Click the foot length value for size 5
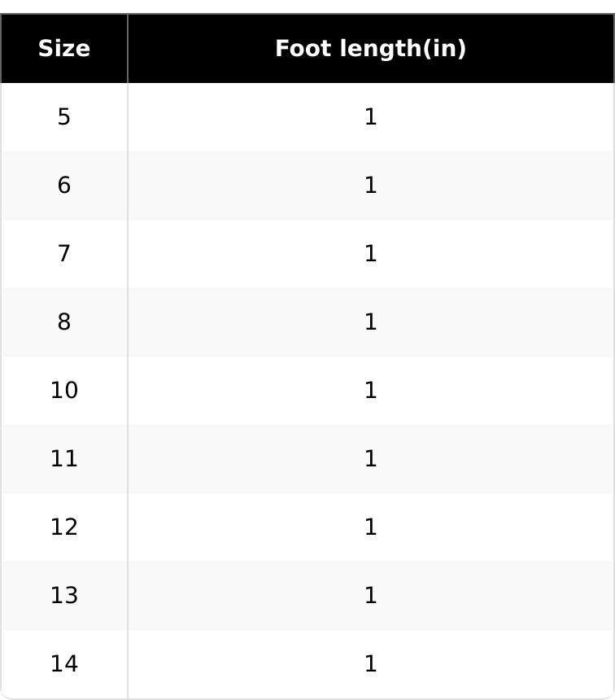The width and height of the screenshot is (615, 700). (x=370, y=117)
